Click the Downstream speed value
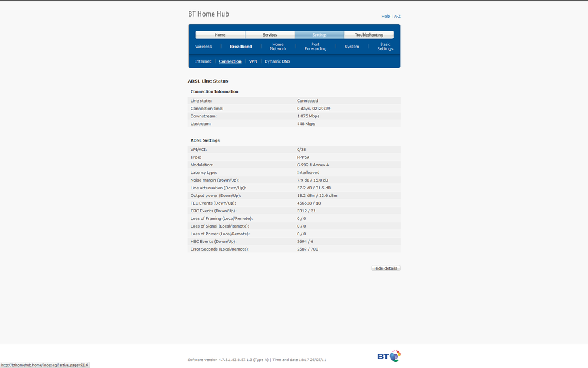 tap(308, 116)
